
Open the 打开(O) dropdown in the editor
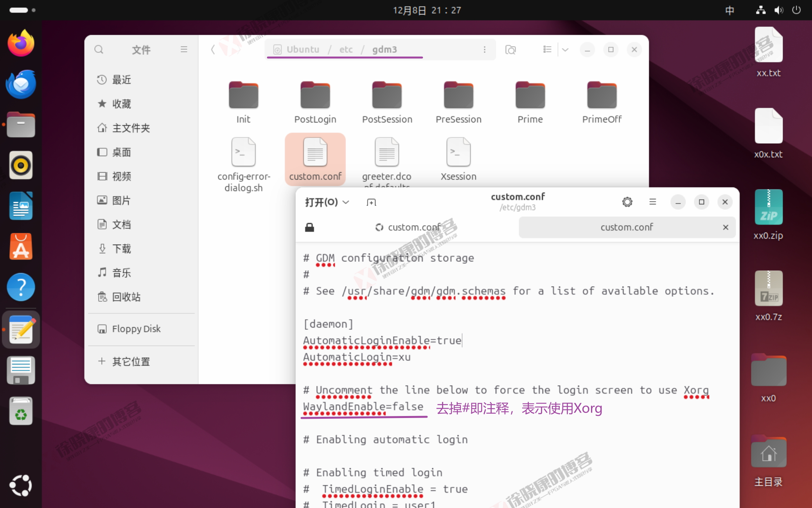[x=326, y=202]
